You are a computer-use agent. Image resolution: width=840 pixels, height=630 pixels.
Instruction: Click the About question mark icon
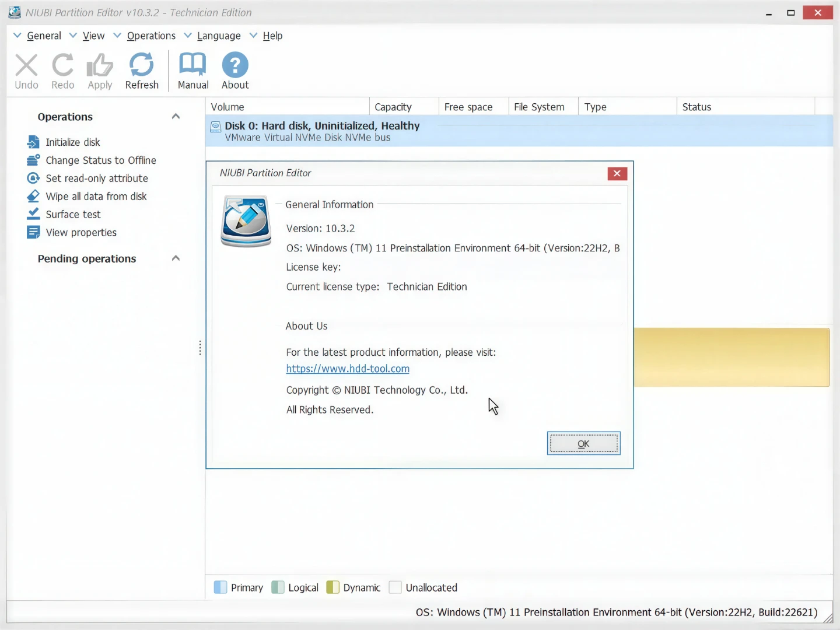pos(235,65)
